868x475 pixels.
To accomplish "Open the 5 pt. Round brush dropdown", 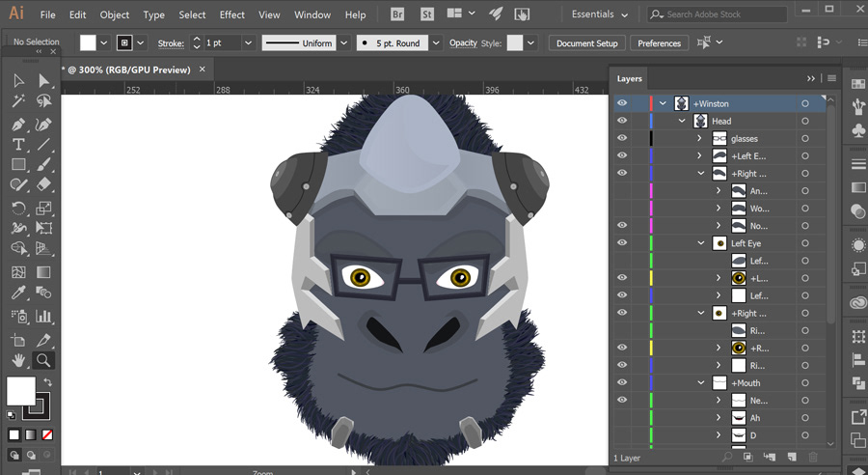I will [x=436, y=42].
